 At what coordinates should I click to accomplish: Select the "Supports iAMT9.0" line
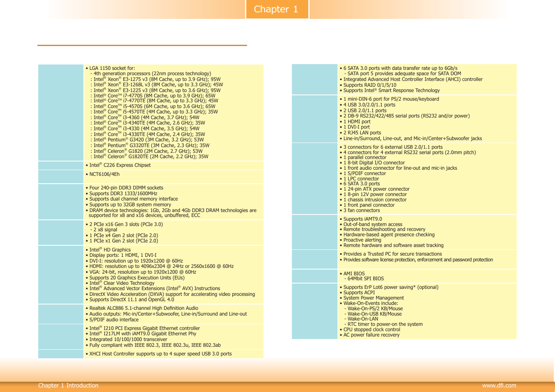click(361, 219)
